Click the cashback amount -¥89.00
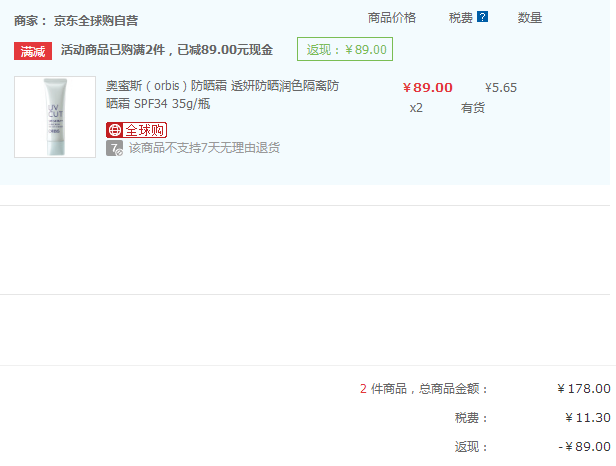This screenshot has height=466, width=616. pyautogui.click(x=585, y=447)
